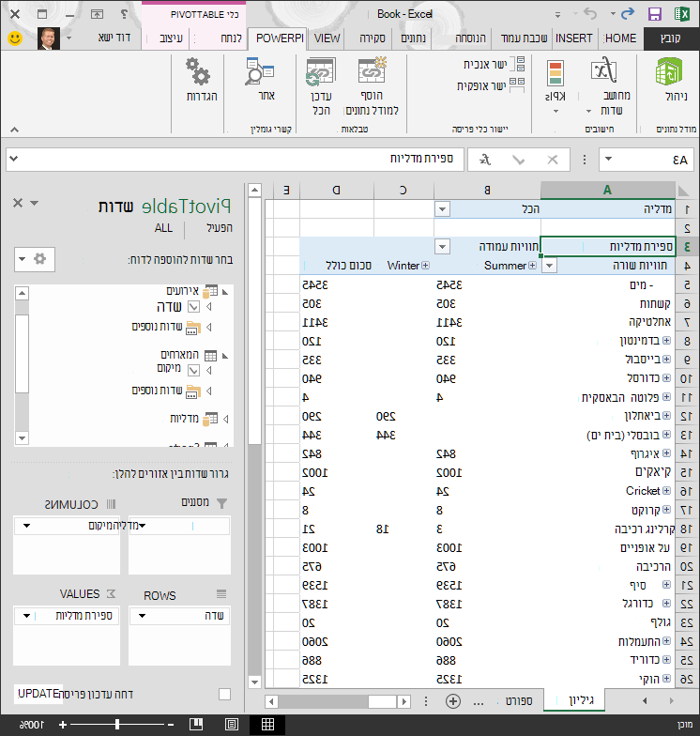Image resolution: width=700 pixels, height=736 pixels.
Task: Collapse the אירועים table in field list
Action: tap(225, 292)
